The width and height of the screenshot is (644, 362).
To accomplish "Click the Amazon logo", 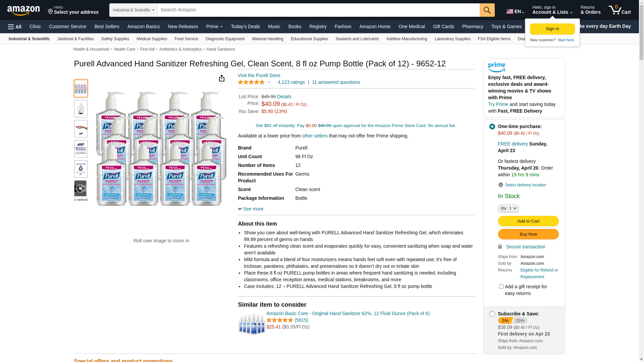I will coord(23,10).
